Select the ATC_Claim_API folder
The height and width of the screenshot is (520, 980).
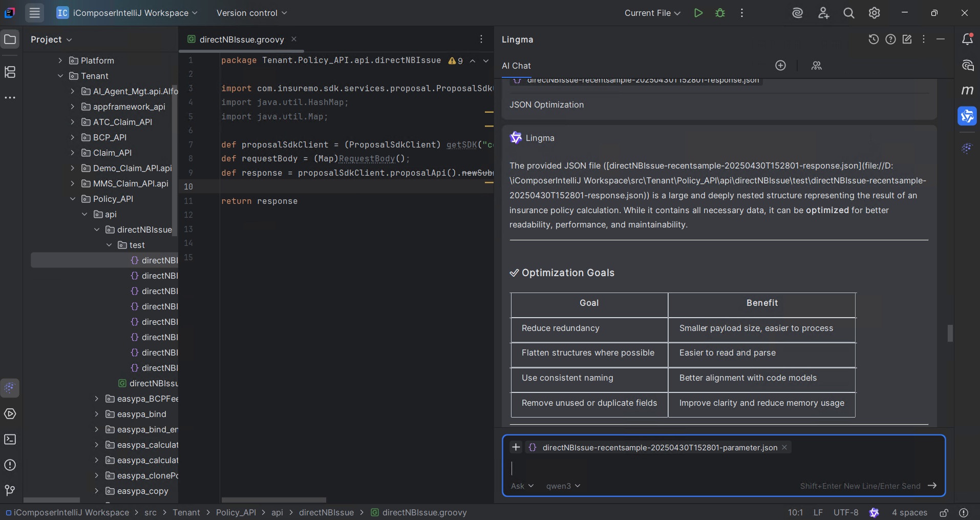point(122,122)
